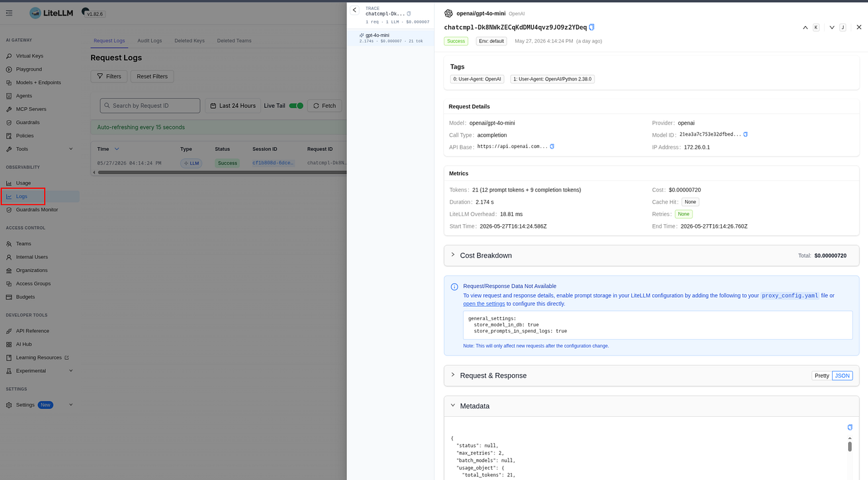This screenshot has width=868, height=480.
Task: Copy the chatcmpl request ID in header
Action: [591, 27]
